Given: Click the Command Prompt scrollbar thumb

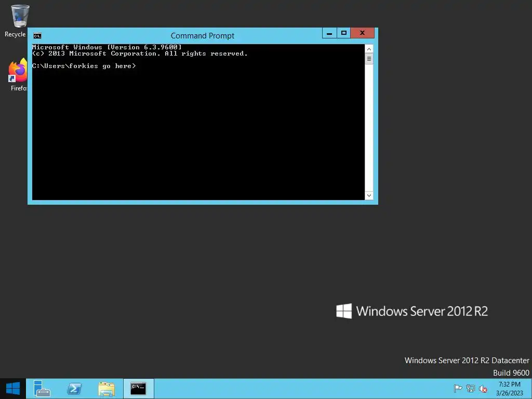Looking at the screenshot, I should (x=369, y=59).
